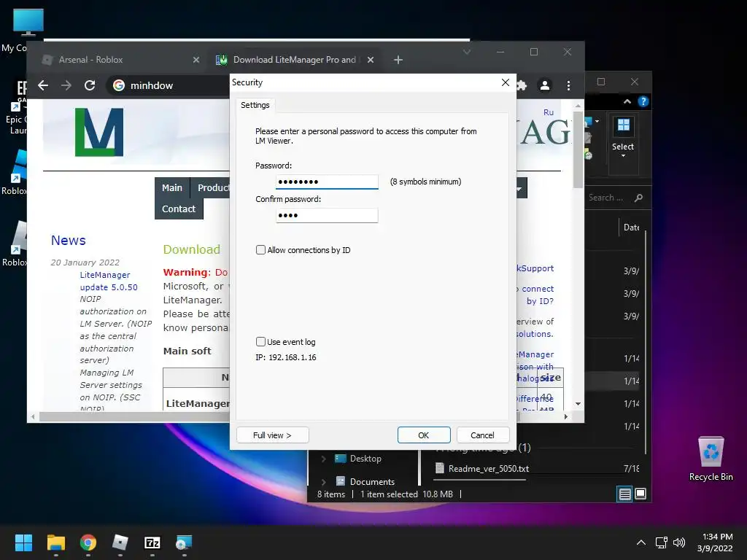Open Recycle Bin on desktop
This screenshot has height=560, width=747.
(x=711, y=459)
